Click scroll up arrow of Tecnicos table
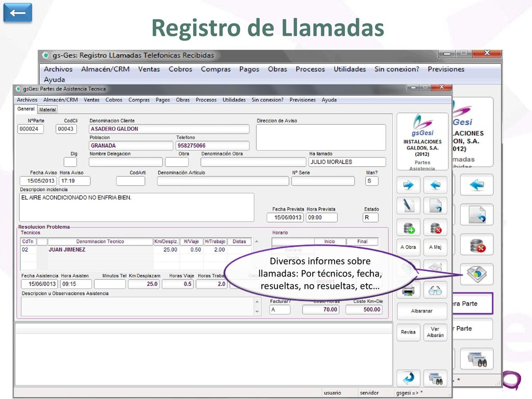The width and height of the screenshot is (532, 399). [x=257, y=242]
